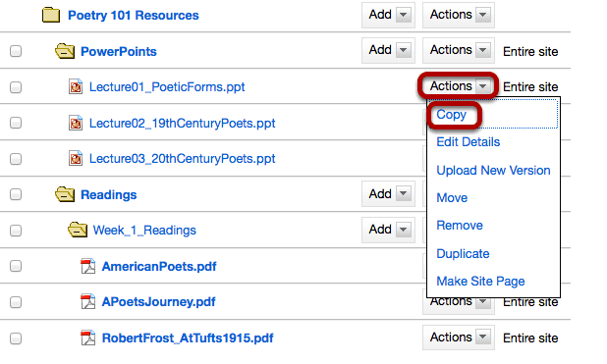Choose Make Site Page menu option
This screenshot has width=607, height=364.
tap(480, 282)
